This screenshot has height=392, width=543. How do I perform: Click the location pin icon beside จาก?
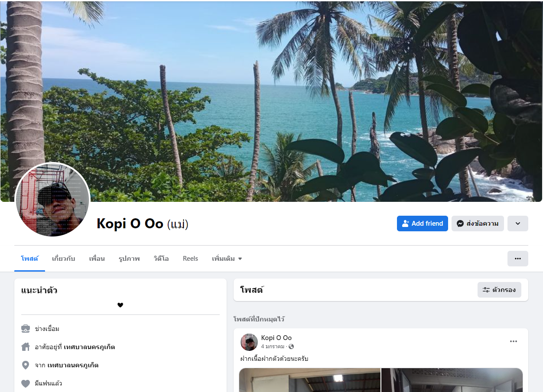click(26, 365)
